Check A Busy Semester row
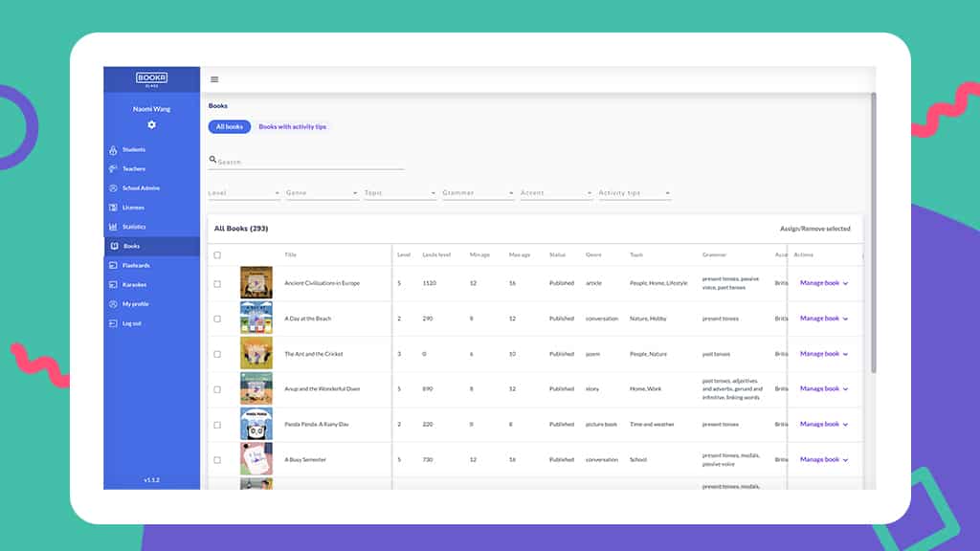This screenshot has height=551, width=980. (x=217, y=460)
